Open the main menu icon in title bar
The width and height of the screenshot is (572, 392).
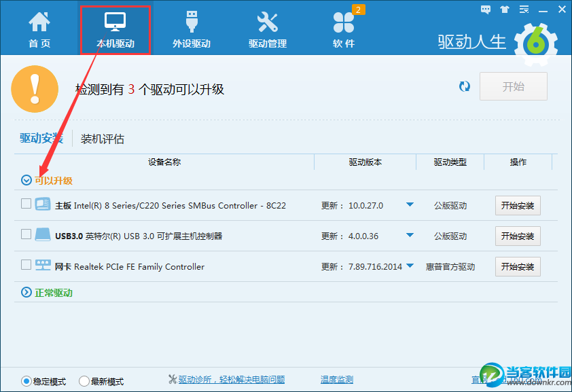point(524,10)
